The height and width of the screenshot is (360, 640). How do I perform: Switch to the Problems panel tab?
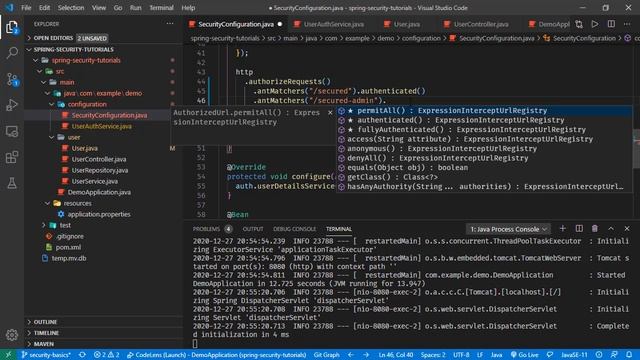pos(206,229)
